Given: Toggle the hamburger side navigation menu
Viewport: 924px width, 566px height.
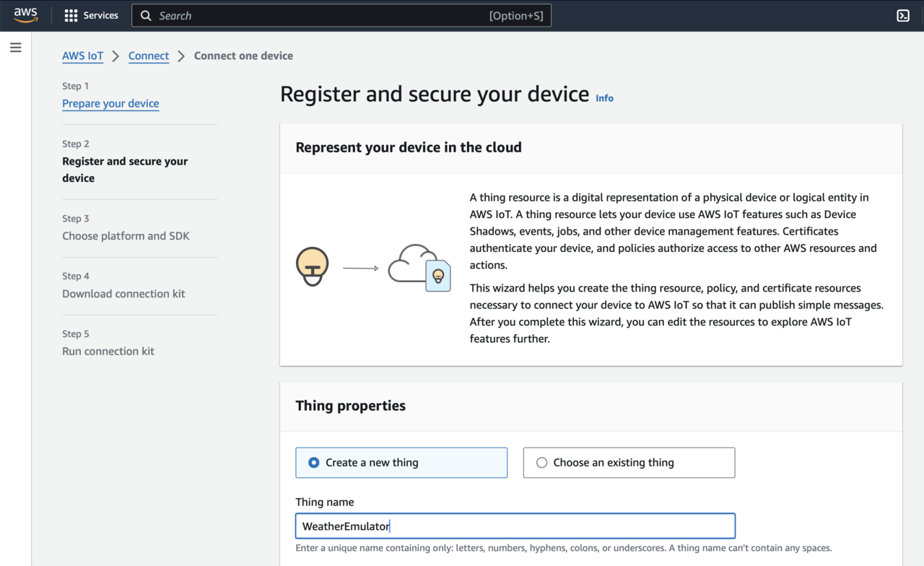Looking at the screenshot, I should pyautogui.click(x=16, y=48).
